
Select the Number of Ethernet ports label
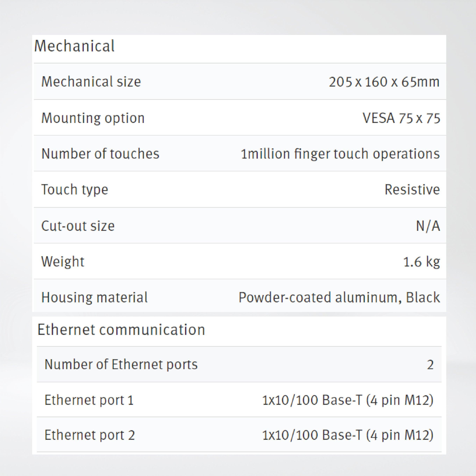pos(121,364)
